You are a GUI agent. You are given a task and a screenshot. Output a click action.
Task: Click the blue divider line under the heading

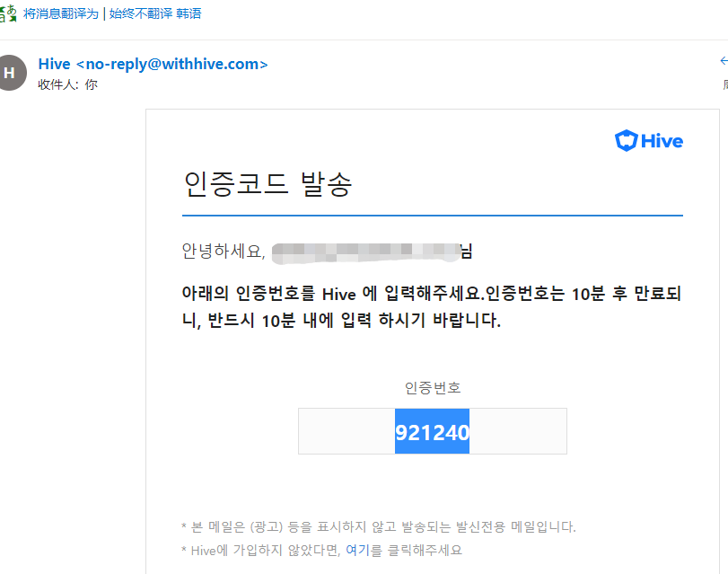coord(433,216)
